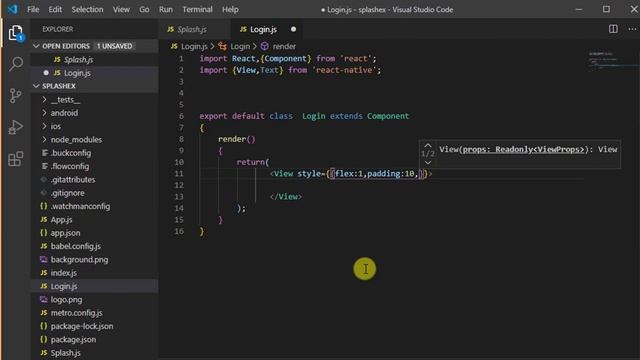Viewport: 640px width, 360px height.
Task: Show next signature in parameter hint
Action: [428, 162]
